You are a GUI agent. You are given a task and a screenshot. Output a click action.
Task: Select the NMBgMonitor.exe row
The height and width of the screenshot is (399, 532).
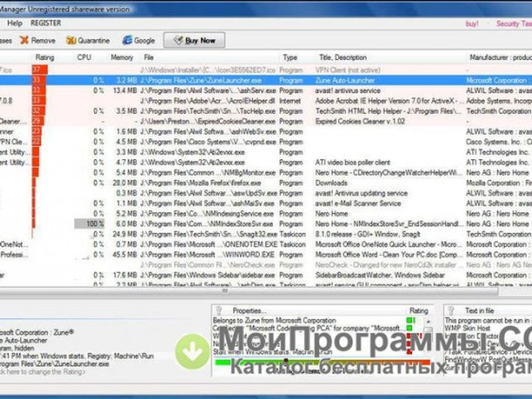click(266, 173)
